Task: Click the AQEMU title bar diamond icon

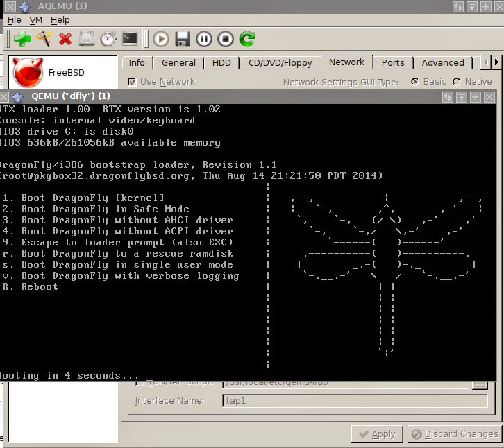Action: (x=24, y=6)
